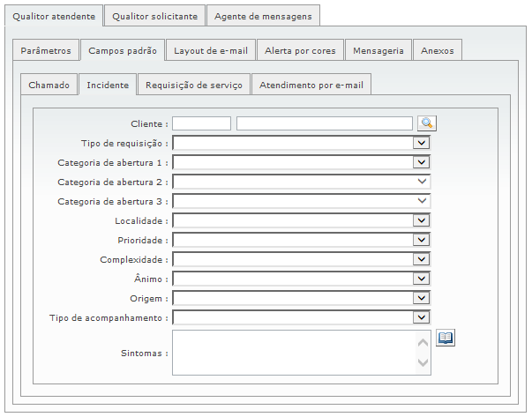Select the Incidente sub-tab
Viewport: 532px width, 417px height.
(108, 85)
